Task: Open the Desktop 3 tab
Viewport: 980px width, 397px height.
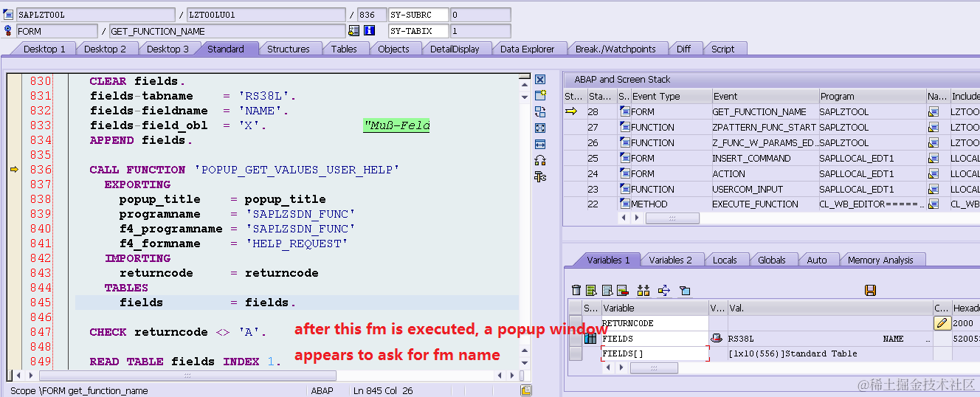Action: [168, 49]
